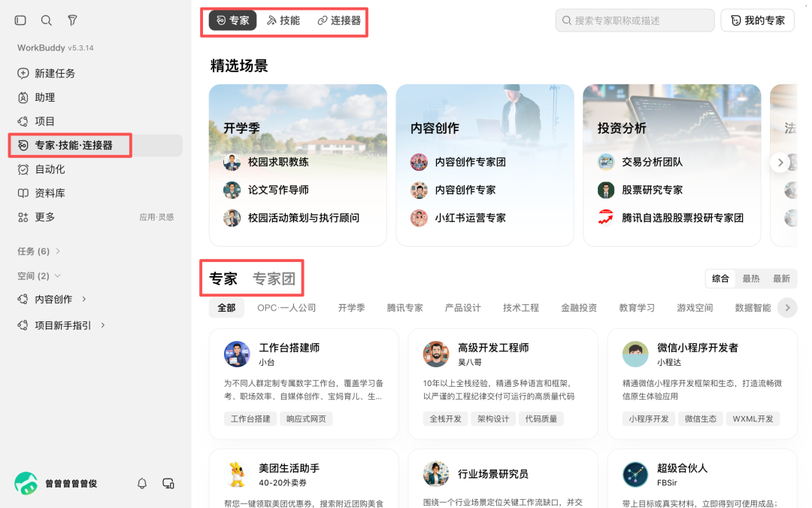
Task: Filter by 全部 category
Action: [x=226, y=308]
